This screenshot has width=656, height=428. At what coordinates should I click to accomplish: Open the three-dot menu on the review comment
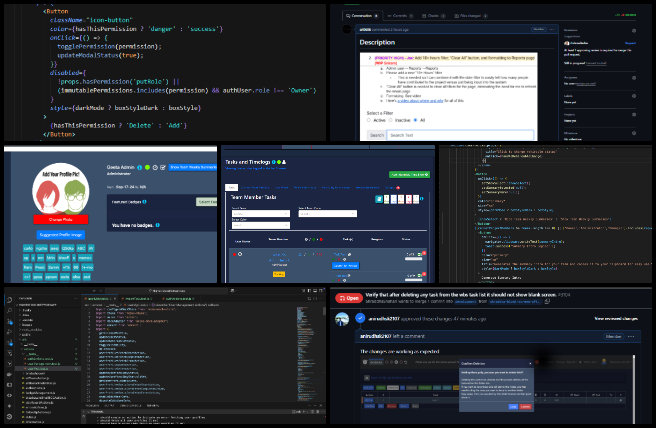click(x=631, y=336)
